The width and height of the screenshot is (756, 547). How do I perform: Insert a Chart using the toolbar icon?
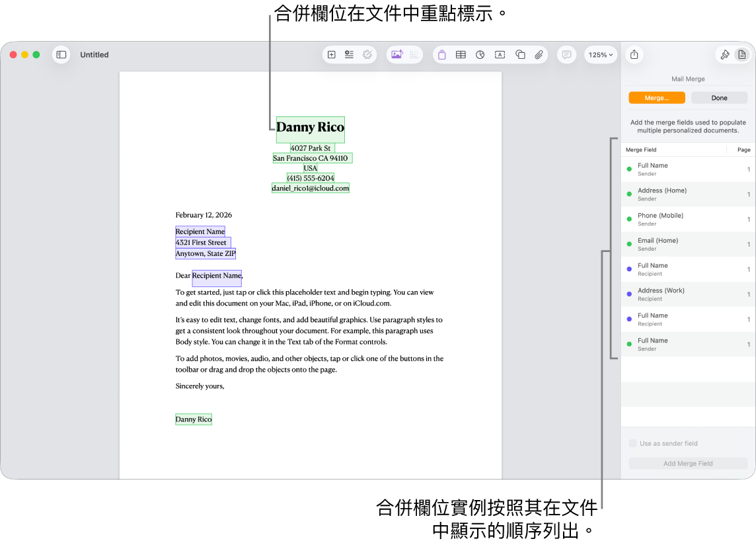click(x=480, y=54)
